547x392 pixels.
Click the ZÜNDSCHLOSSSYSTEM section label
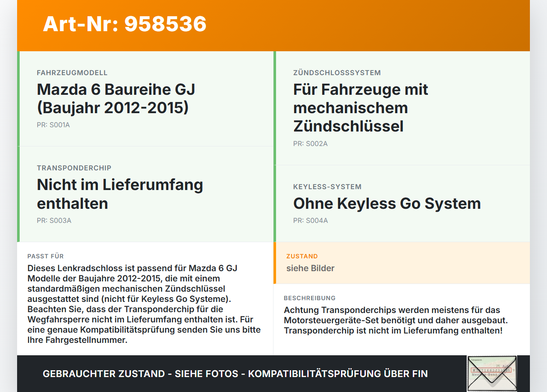(337, 73)
